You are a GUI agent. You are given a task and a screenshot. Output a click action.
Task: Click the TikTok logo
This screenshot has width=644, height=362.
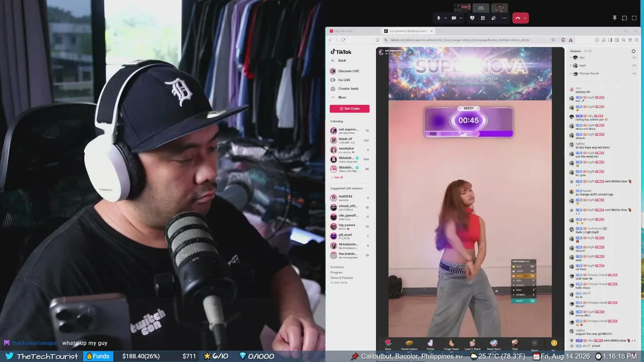pos(341,52)
